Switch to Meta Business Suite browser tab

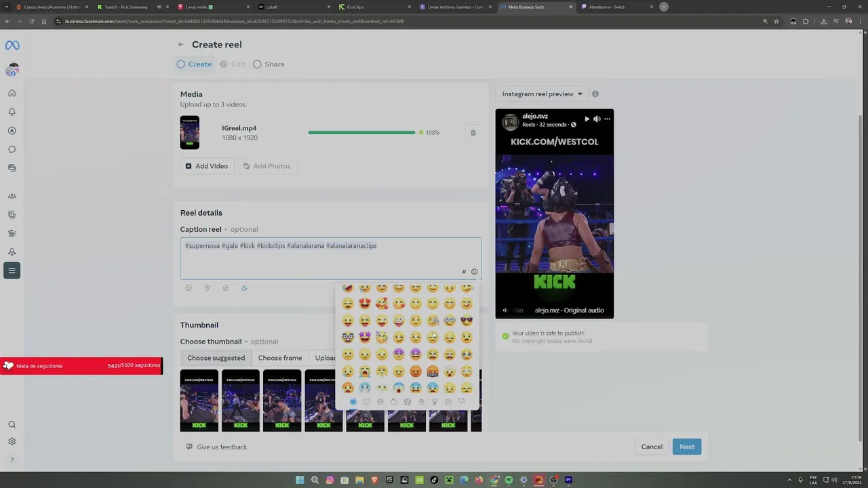tap(536, 7)
